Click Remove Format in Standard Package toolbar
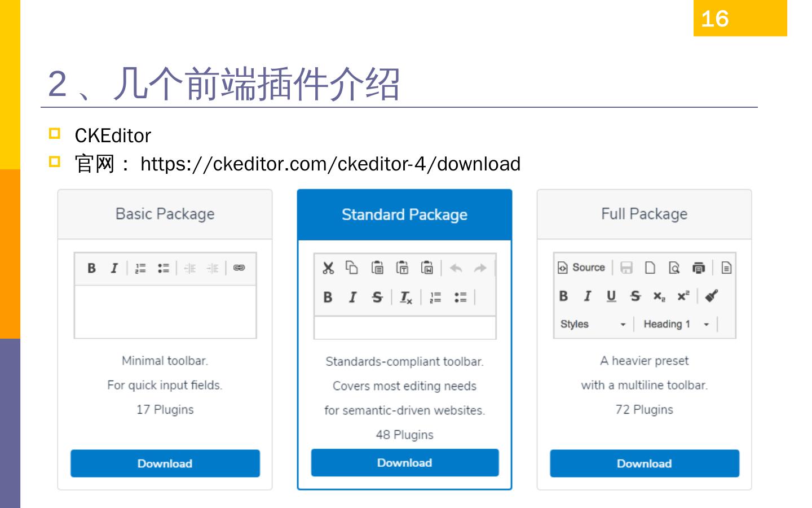The width and height of the screenshot is (812, 508). 406,297
